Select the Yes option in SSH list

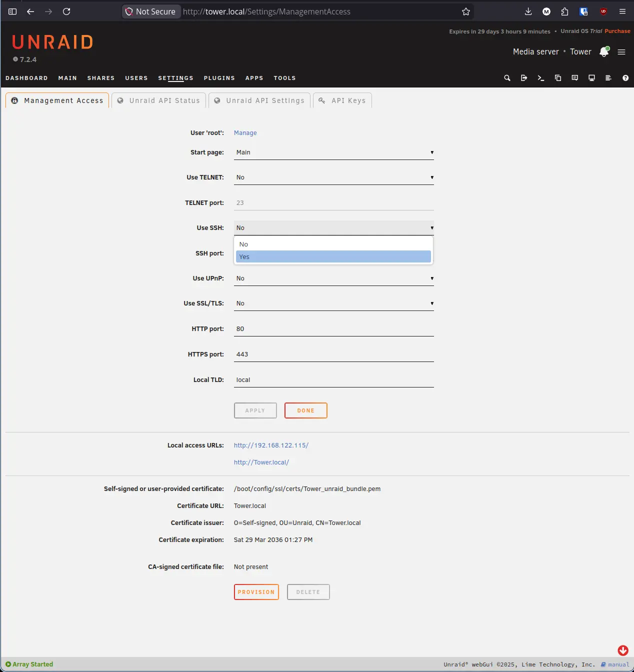click(x=333, y=256)
